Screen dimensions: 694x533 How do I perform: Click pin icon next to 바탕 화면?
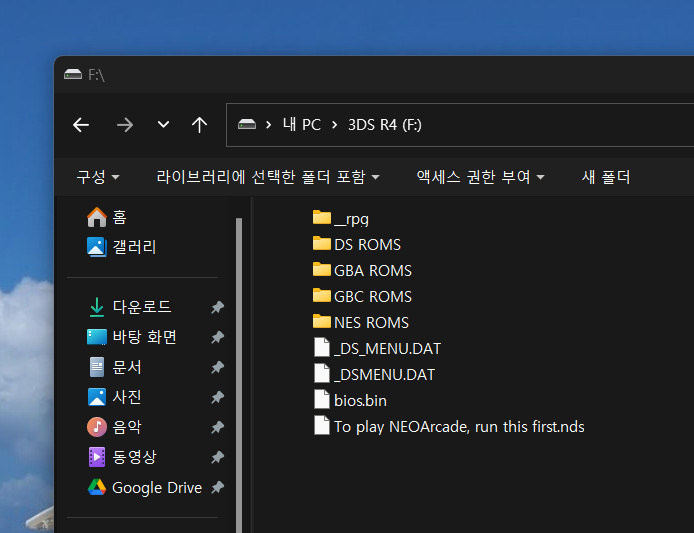pos(217,337)
